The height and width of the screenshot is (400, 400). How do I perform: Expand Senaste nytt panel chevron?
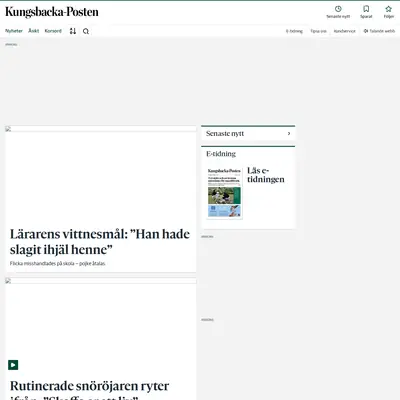(x=289, y=133)
